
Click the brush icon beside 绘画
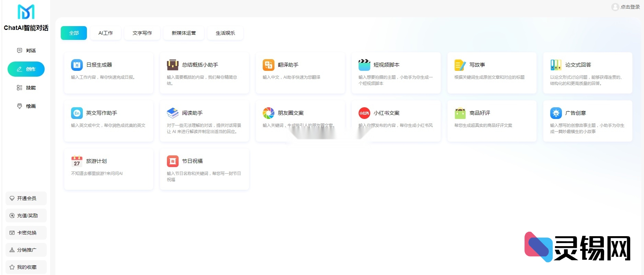pos(20,106)
